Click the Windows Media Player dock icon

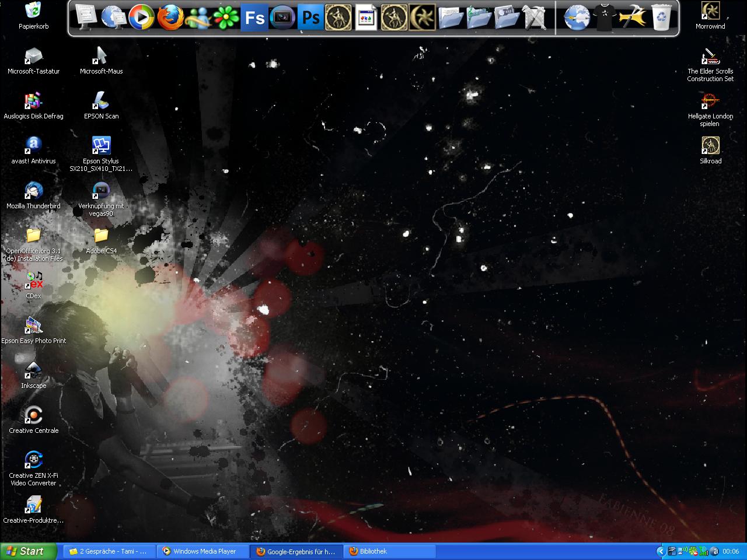[141, 17]
